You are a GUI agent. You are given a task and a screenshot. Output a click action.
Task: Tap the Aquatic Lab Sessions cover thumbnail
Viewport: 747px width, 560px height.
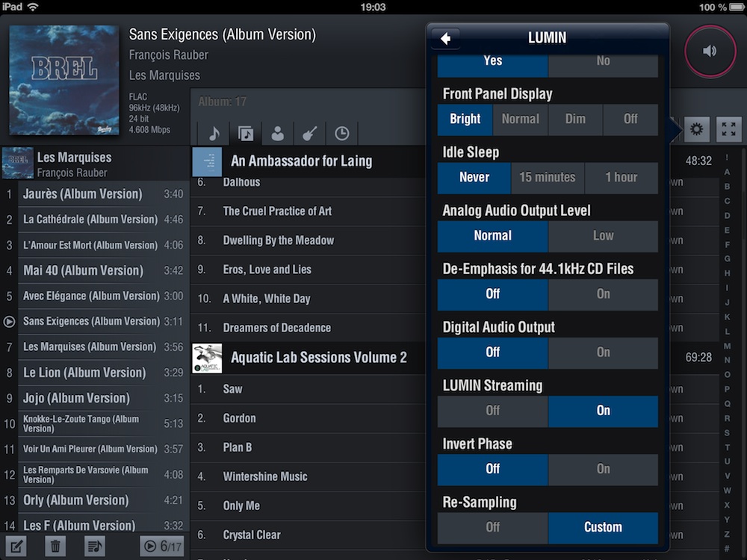pyautogui.click(x=207, y=358)
